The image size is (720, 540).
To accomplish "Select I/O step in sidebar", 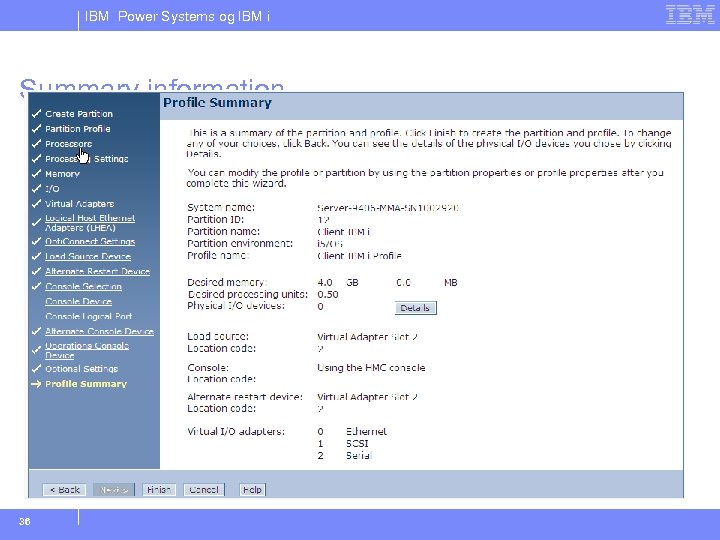I will pyautogui.click(x=52, y=189).
